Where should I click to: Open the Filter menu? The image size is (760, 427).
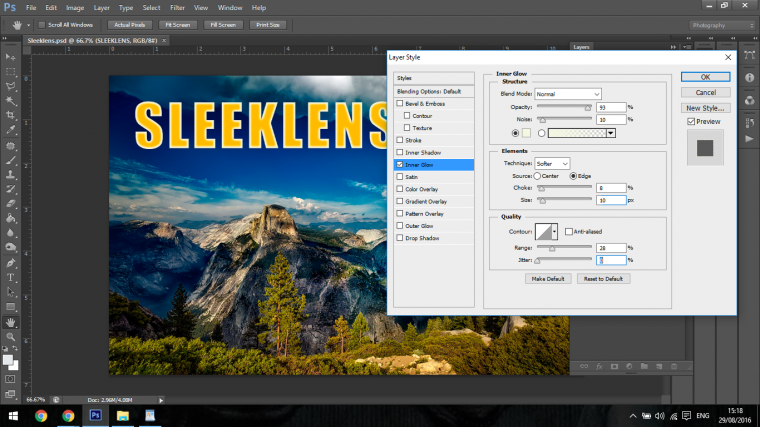(x=177, y=8)
